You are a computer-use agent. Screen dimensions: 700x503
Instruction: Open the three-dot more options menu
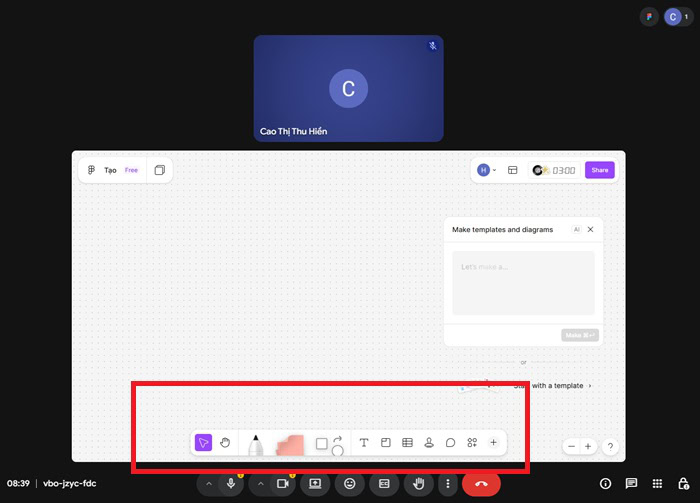[448, 483]
